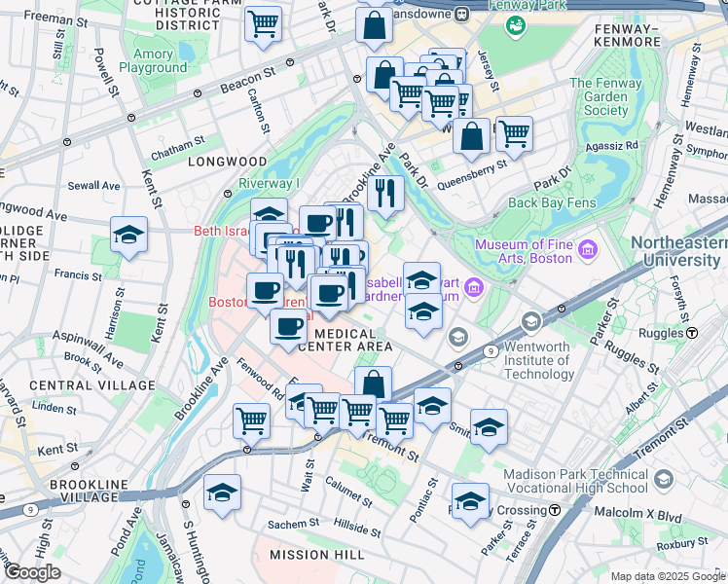Select the graduation cap marker over Roxbury Crossing label
The image size is (728, 584).
tap(470, 504)
